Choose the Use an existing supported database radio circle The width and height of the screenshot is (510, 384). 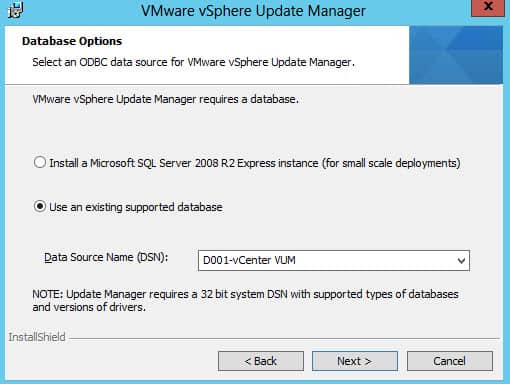click(x=40, y=207)
